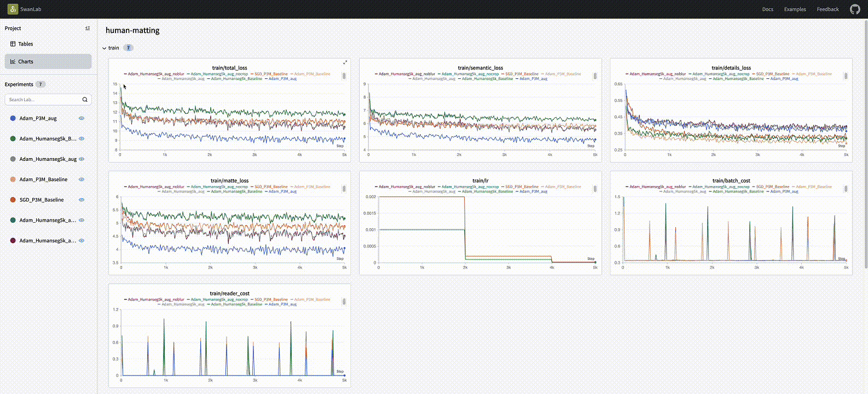Toggle Adam_P3M_aug legend in train/total_loss chart
This screenshot has width=868, height=394.
pos(281,79)
